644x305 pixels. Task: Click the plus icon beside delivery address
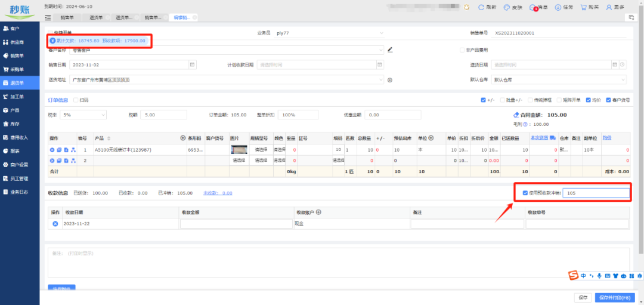[x=390, y=79]
